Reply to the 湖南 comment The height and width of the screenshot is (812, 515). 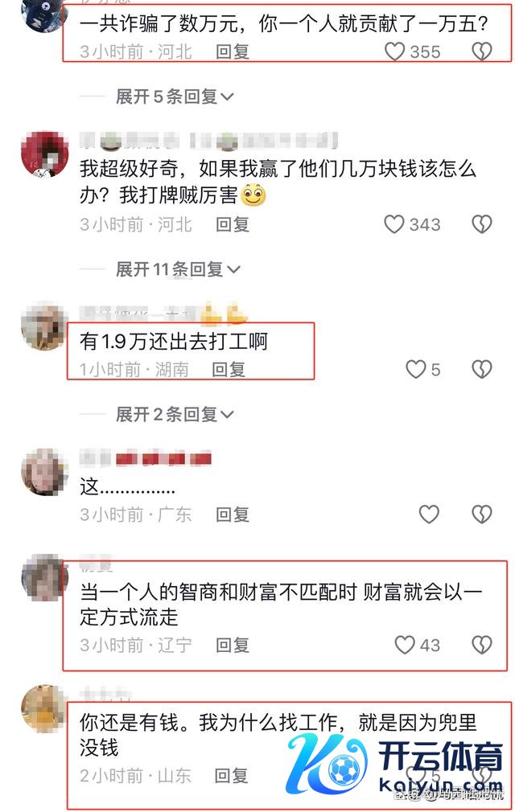coord(229,370)
